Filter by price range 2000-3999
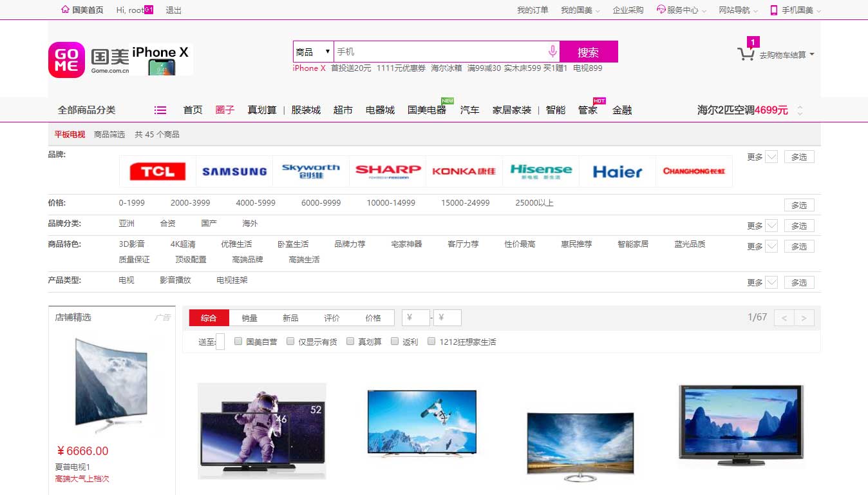 (x=190, y=203)
